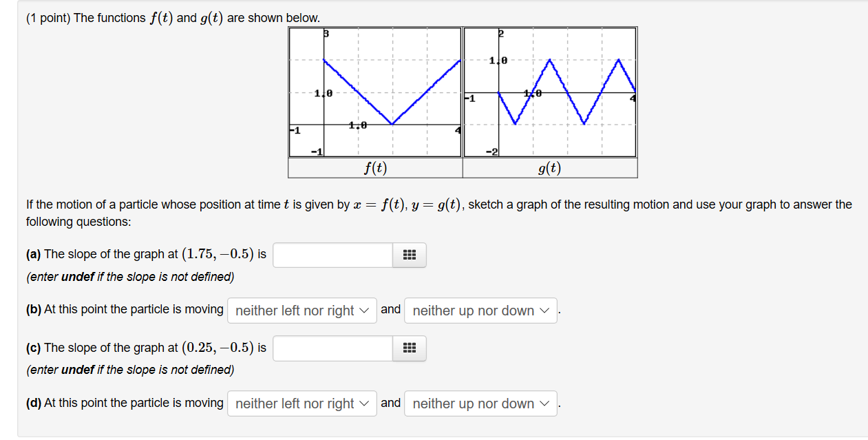Screen dimensions: 868x440
Task: Click the g(t) label under the right graph
Action: point(550,167)
